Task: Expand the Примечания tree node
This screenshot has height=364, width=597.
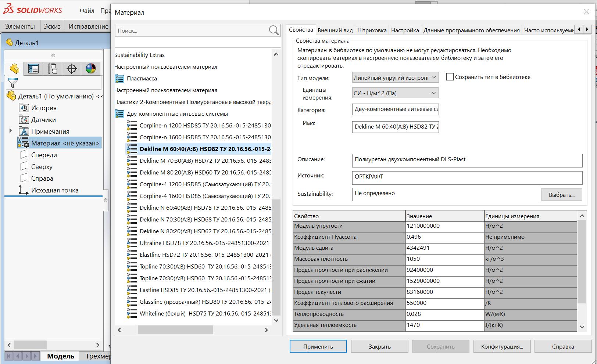Action: point(11,131)
